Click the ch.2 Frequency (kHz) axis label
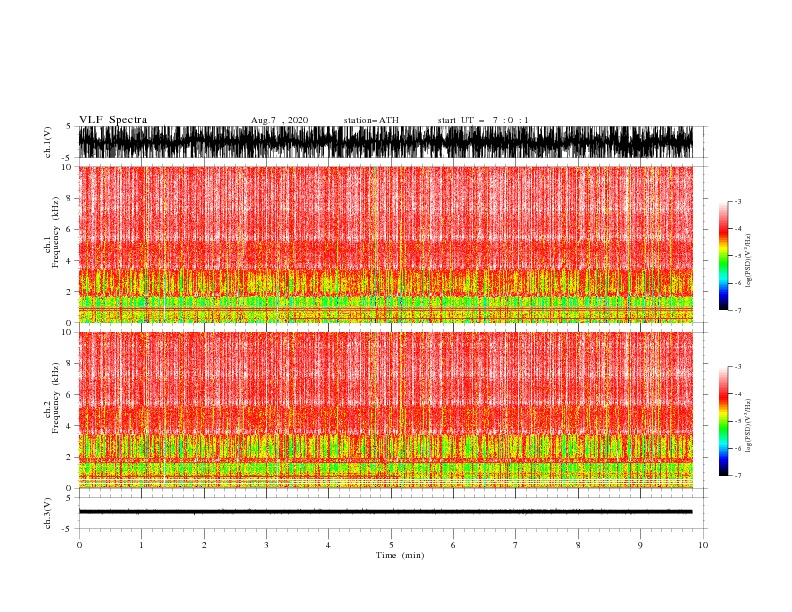The width and height of the screenshot is (792, 612). pyautogui.click(x=52, y=398)
